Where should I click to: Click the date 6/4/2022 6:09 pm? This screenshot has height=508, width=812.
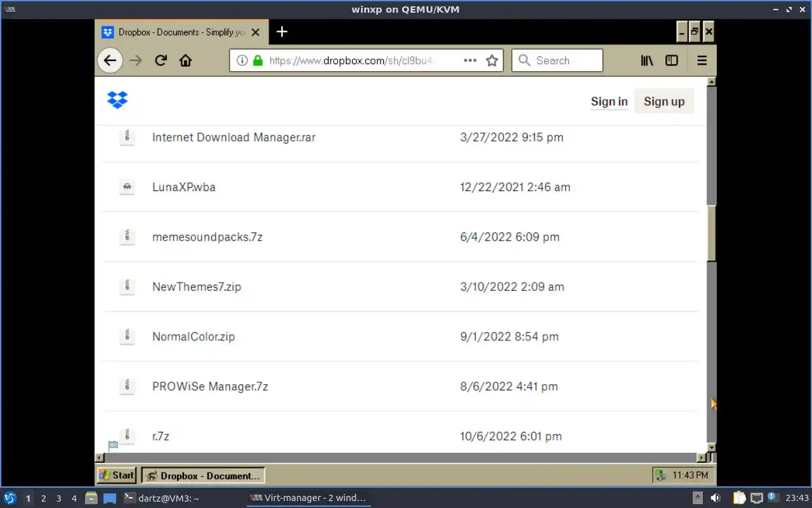[510, 237]
